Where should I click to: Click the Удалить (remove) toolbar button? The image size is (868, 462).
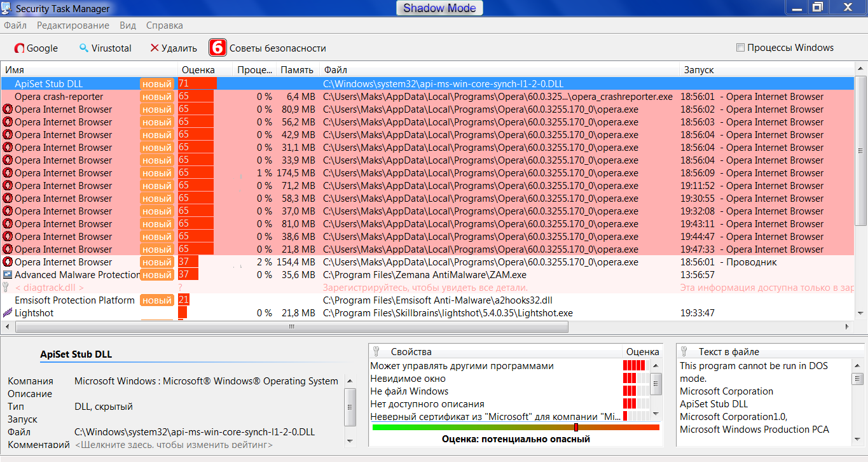[x=174, y=48]
